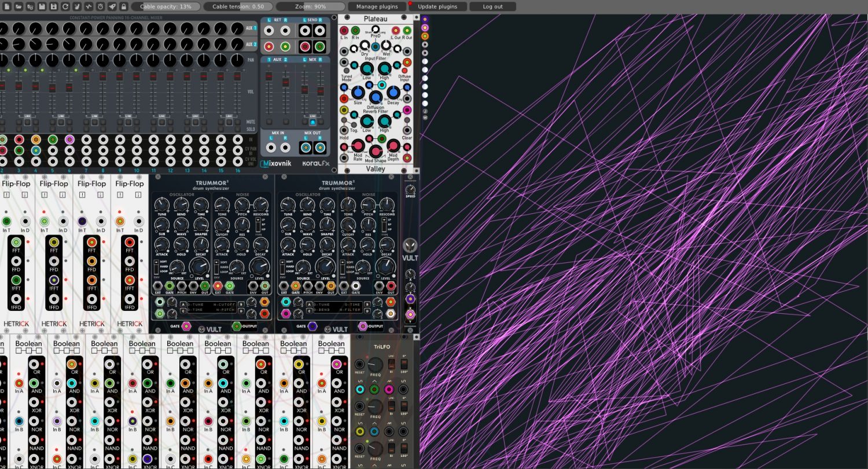Screen dimensions: 868x469
Task: Open the sample rate waveform icon
Action: tap(89, 6)
